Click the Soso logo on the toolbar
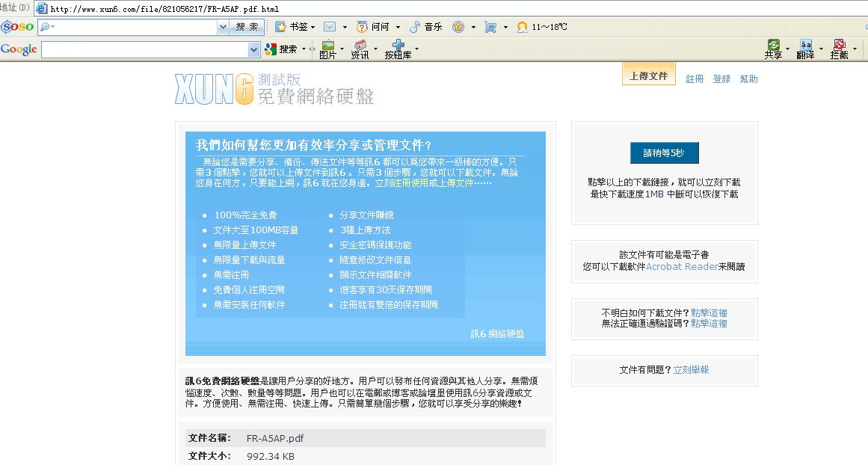 17,27
